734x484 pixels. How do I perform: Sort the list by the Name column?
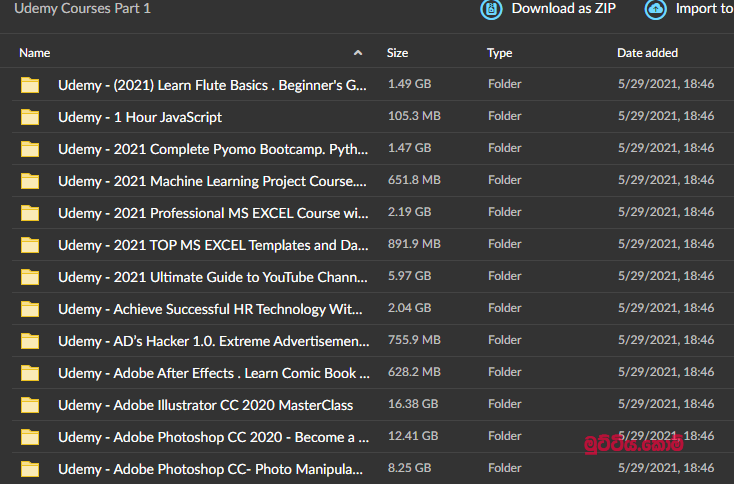(35, 53)
